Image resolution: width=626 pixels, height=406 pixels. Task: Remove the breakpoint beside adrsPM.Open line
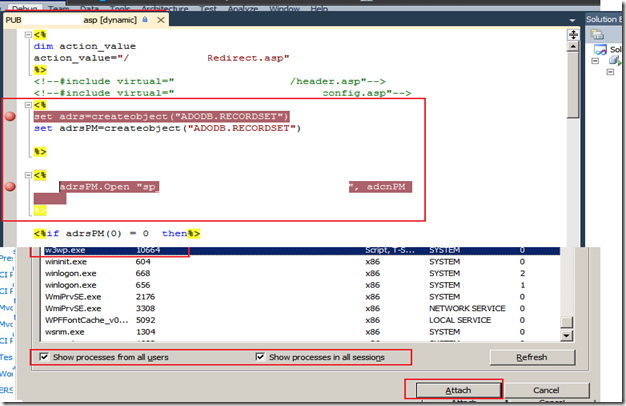[10, 186]
